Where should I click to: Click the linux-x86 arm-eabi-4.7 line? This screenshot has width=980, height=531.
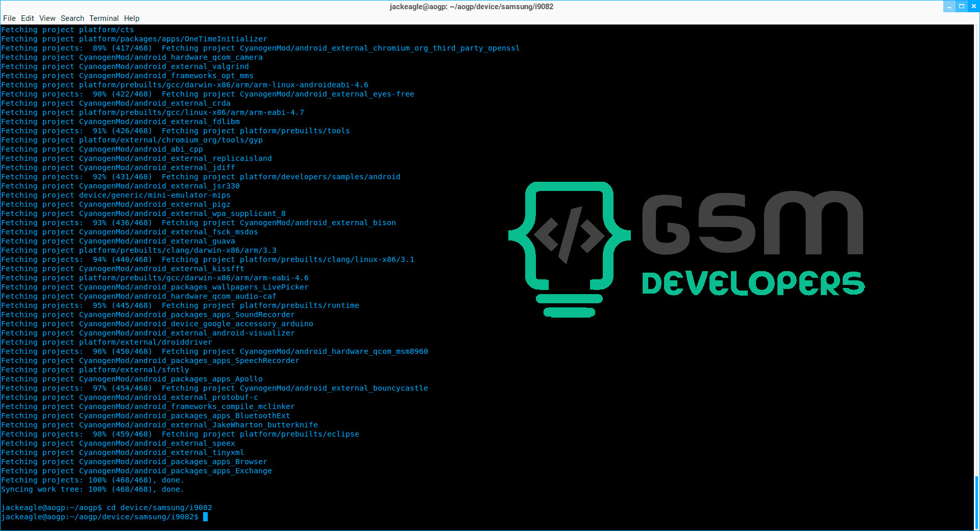click(x=153, y=113)
